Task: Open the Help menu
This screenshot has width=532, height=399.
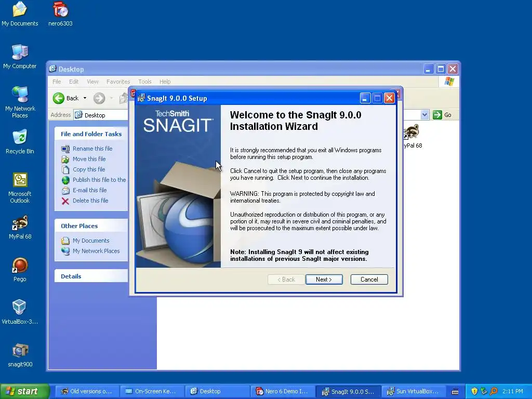Action: [x=165, y=82]
